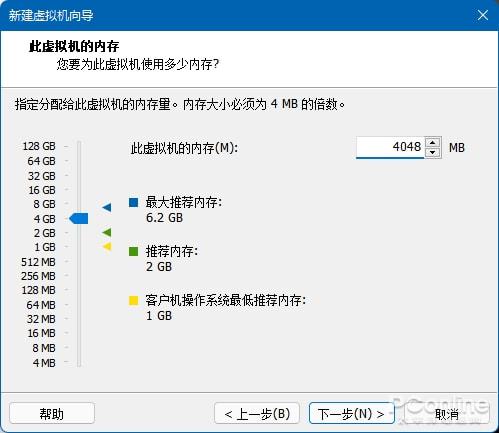Click the yellow guest OS minimum triangle marker

tap(107, 246)
